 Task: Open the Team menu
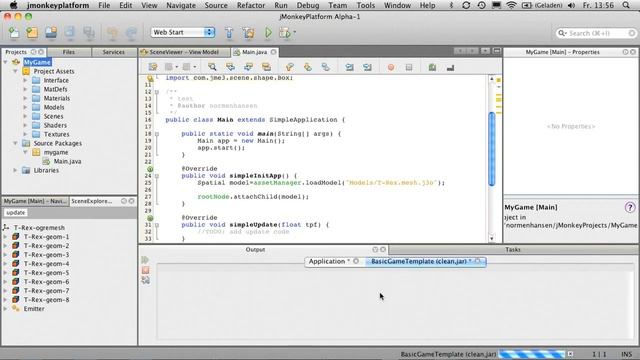[338, 5]
